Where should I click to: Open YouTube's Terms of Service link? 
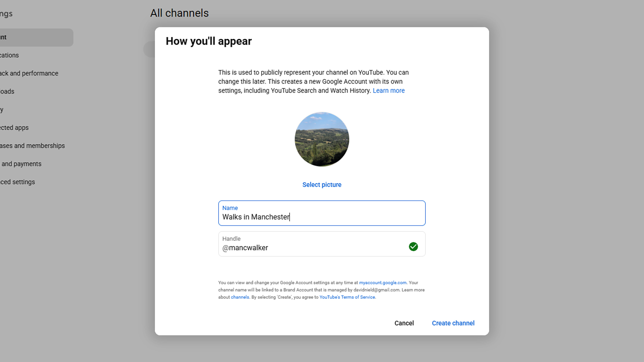pyautogui.click(x=347, y=297)
